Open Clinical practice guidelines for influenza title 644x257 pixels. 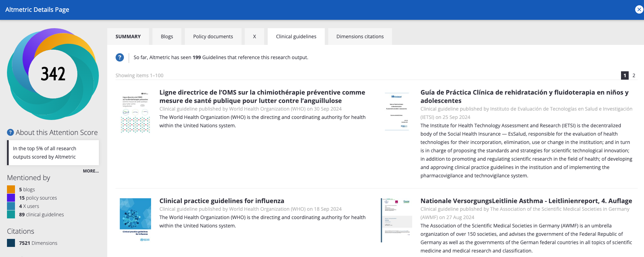[222, 201]
